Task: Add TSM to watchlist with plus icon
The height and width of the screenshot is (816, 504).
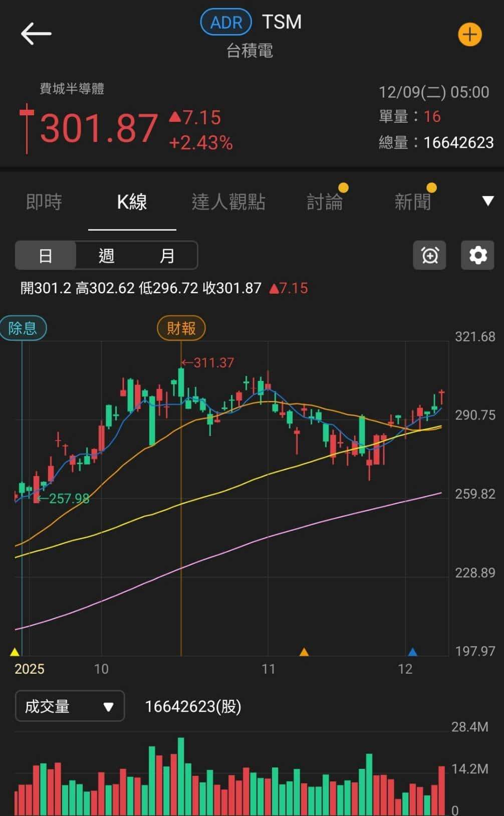Action: tap(469, 34)
